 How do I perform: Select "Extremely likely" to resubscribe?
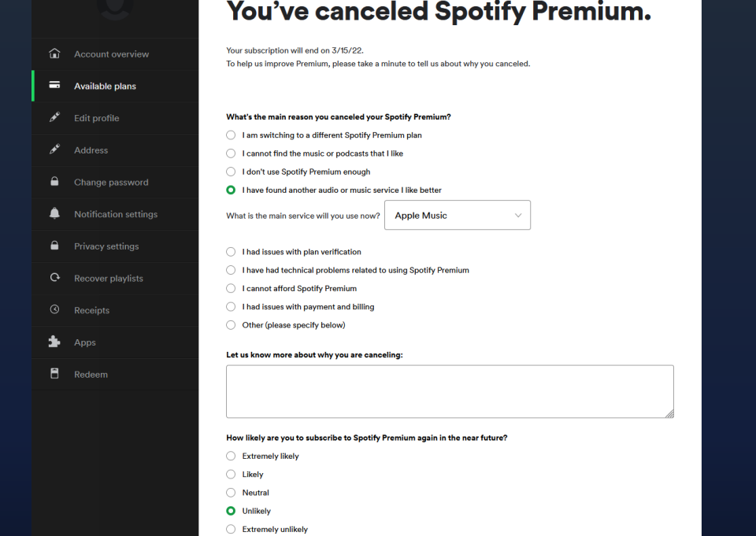[x=231, y=457]
